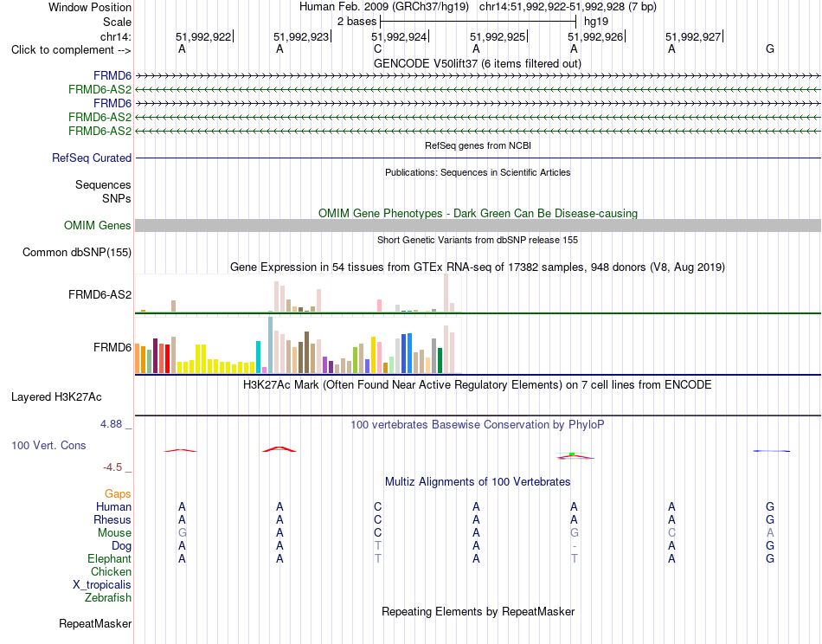Click the RepeatMasker track label
The width and height of the screenshot is (822, 644).
pyautogui.click(x=95, y=624)
